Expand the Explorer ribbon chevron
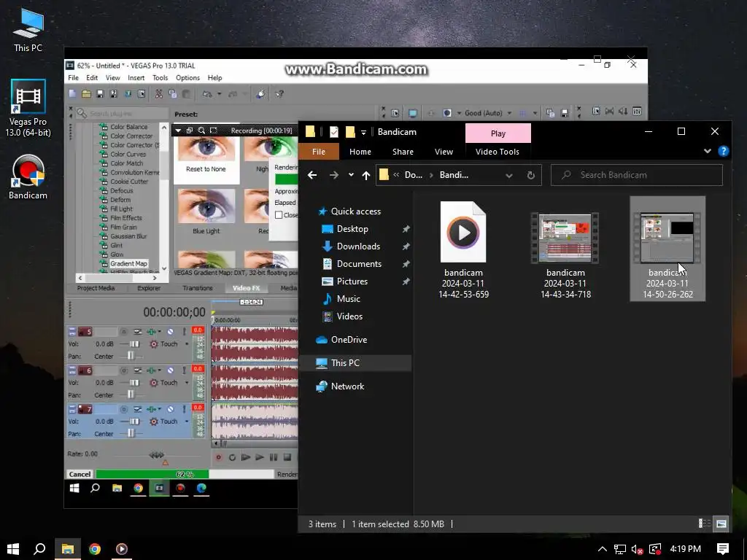This screenshot has height=560, width=747. click(708, 151)
